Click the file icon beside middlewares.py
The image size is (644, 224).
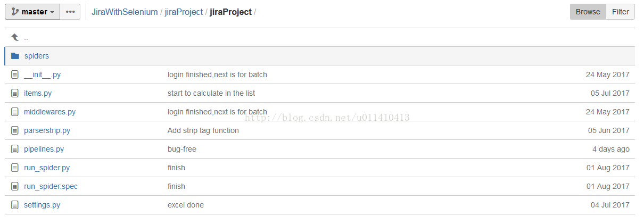point(15,112)
